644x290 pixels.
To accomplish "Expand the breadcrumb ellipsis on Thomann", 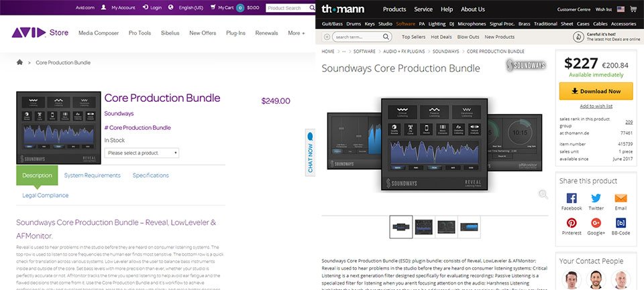I will click(343, 52).
